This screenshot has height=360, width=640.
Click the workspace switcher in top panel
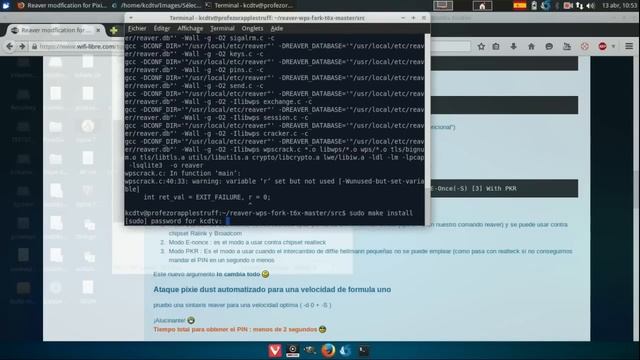pos(443,6)
